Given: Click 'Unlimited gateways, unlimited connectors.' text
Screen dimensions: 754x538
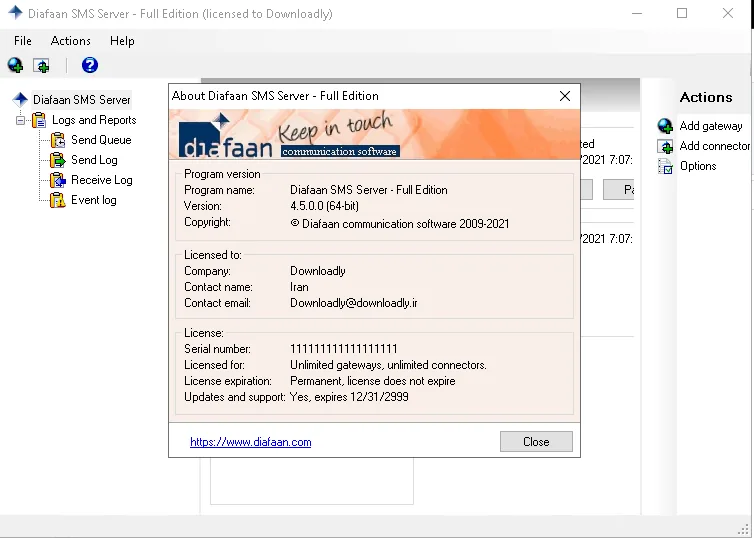Looking at the screenshot, I should click(x=388, y=365).
